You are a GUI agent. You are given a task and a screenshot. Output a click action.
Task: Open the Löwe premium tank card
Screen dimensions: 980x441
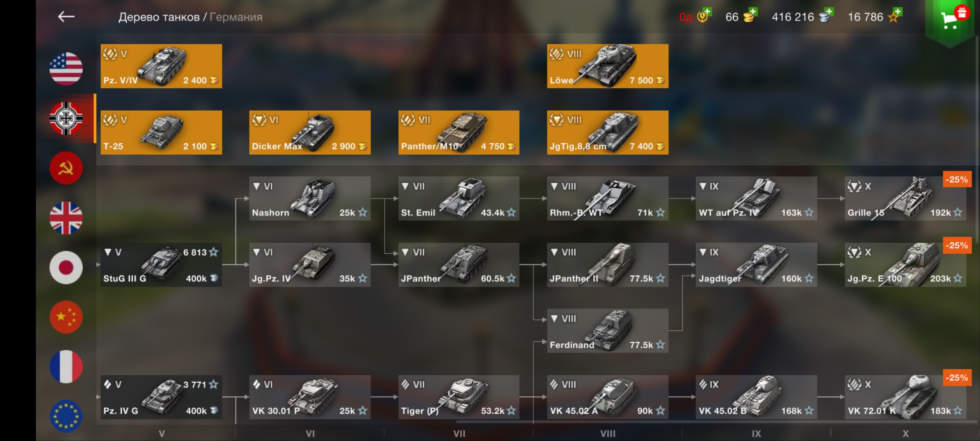(608, 66)
